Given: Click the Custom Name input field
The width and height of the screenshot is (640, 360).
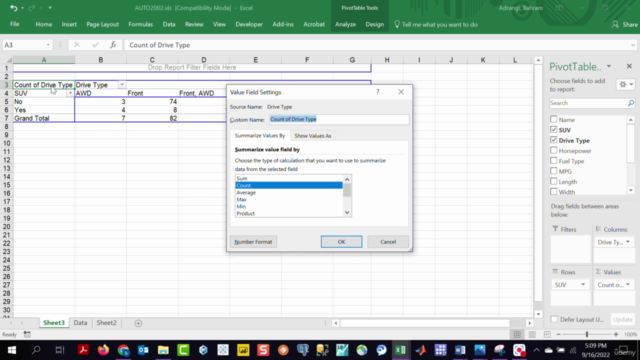Looking at the screenshot, I should point(339,119).
